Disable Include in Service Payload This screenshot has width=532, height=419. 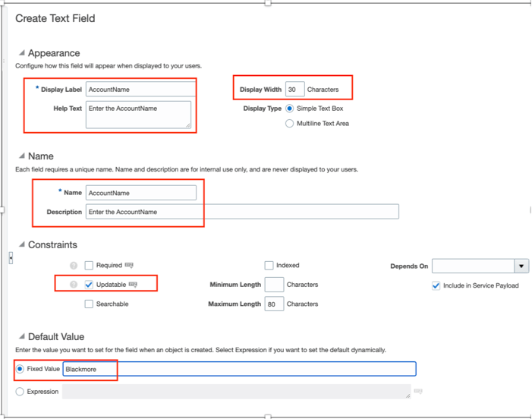tap(436, 285)
